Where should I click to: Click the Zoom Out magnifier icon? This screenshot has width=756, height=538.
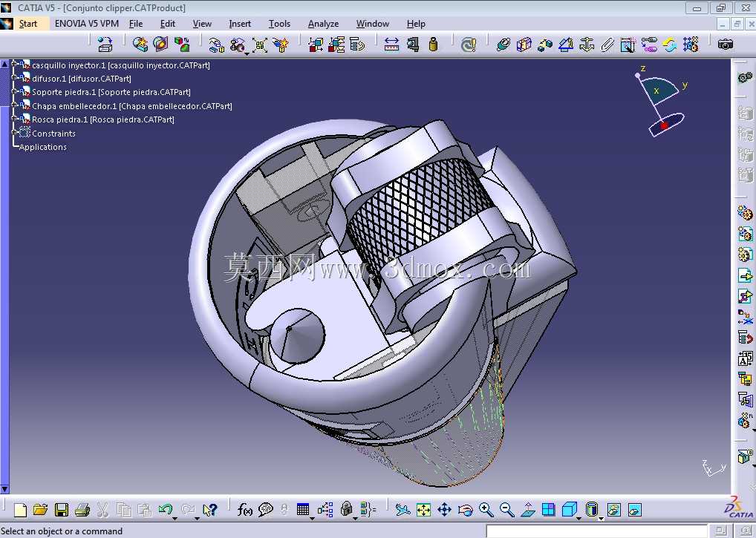tap(506, 510)
